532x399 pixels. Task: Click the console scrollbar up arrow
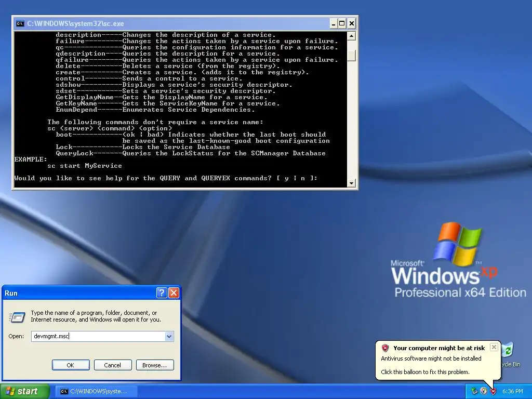click(x=352, y=36)
